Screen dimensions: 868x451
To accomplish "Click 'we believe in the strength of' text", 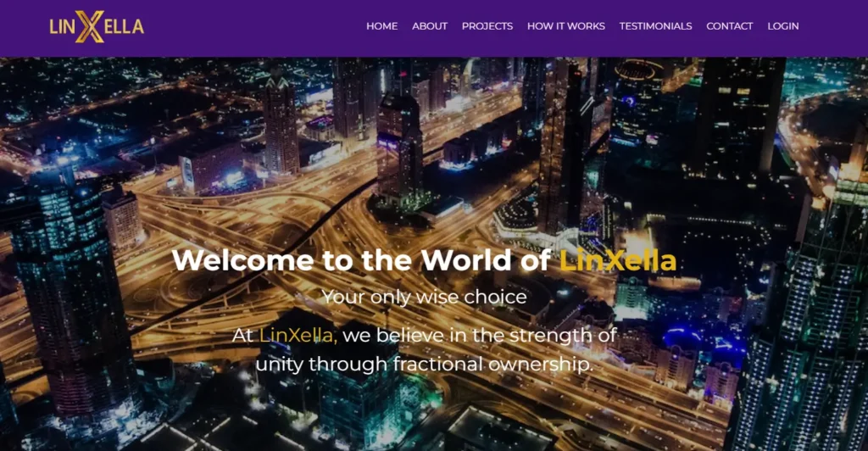I will point(480,336).
